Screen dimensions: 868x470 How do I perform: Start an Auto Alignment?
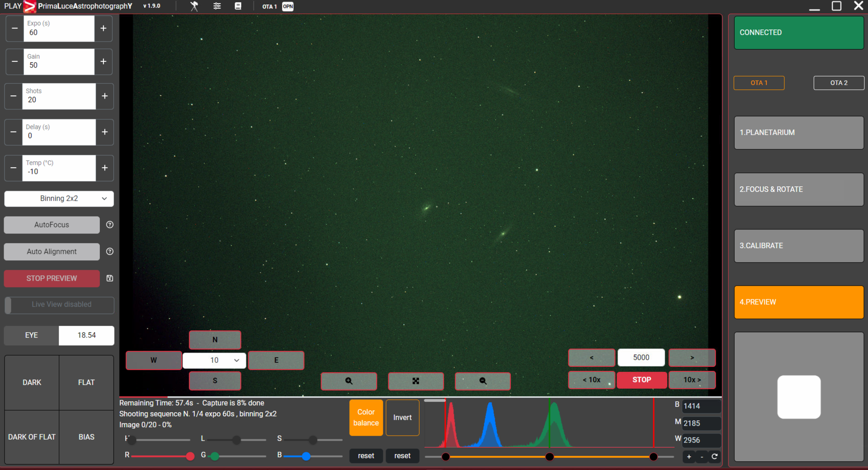point(52,252)
